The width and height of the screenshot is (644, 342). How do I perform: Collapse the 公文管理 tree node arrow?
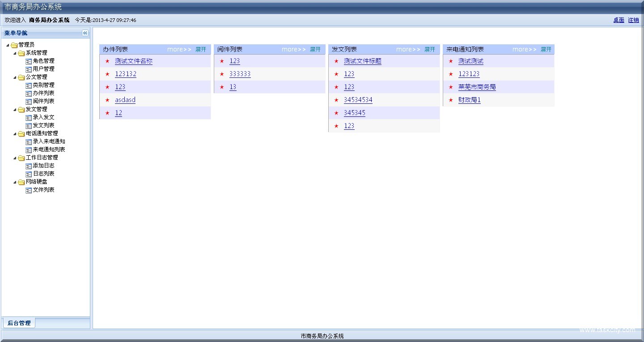pyautogui.click(x=15, y=77)
